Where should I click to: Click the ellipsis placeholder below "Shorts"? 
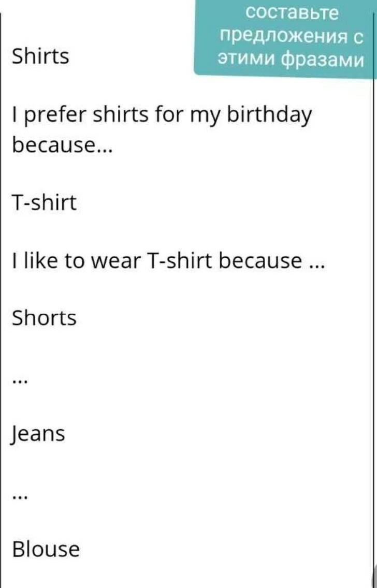[x=18, y=381]
